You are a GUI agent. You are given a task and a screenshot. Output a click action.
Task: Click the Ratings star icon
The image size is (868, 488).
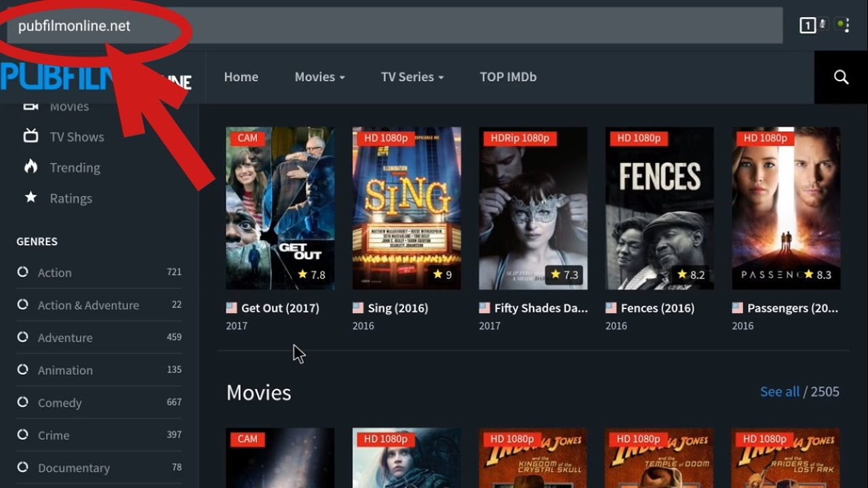(31, 198)
